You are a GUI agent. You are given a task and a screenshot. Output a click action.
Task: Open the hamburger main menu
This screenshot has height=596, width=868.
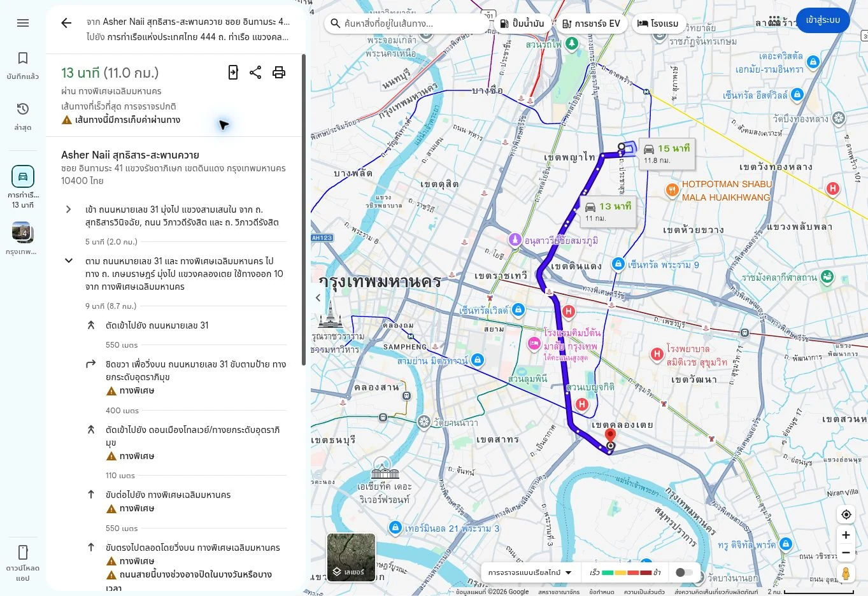pos(23,23)
